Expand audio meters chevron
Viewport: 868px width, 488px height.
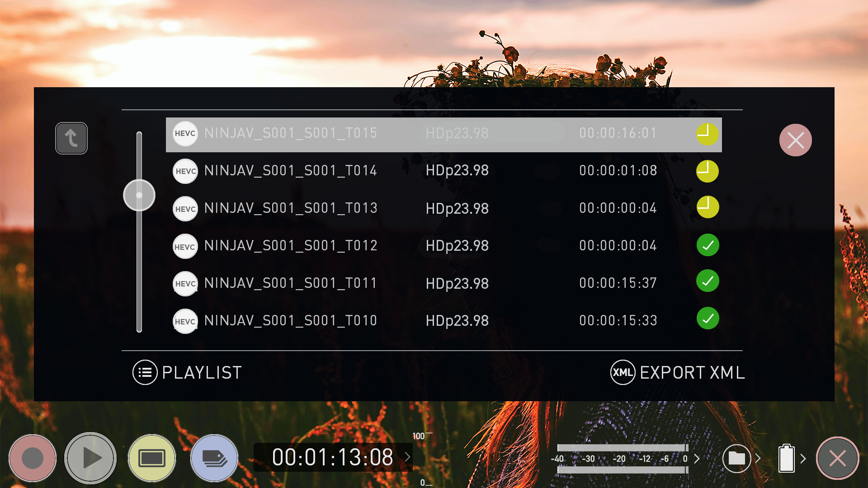tap(697, 459)
